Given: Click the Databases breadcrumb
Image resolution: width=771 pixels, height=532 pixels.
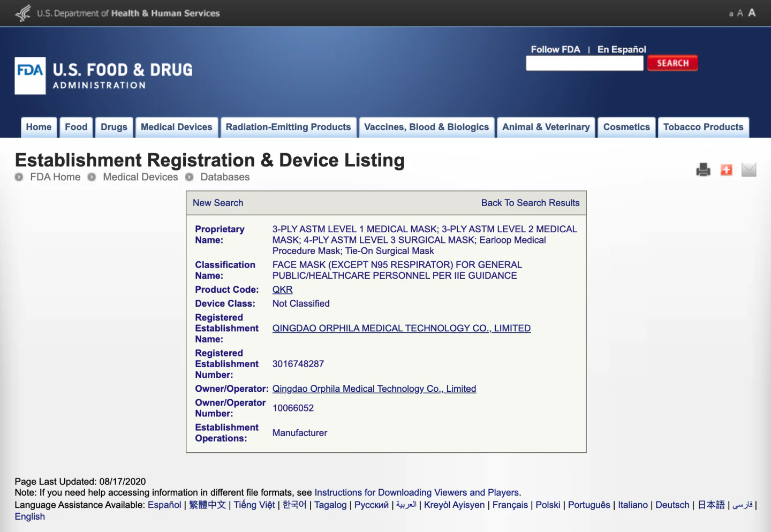Looking at the screenshot, I should coord(225,177).
